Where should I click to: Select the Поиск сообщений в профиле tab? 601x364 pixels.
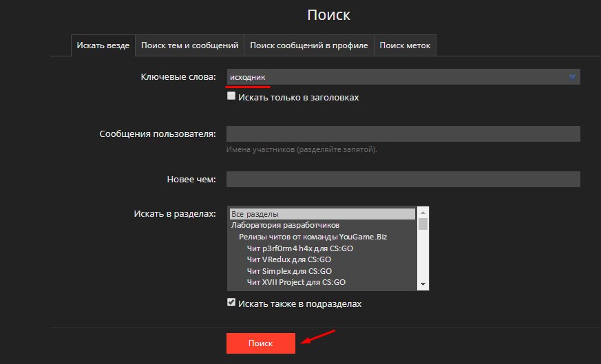[x=309, y=45]
